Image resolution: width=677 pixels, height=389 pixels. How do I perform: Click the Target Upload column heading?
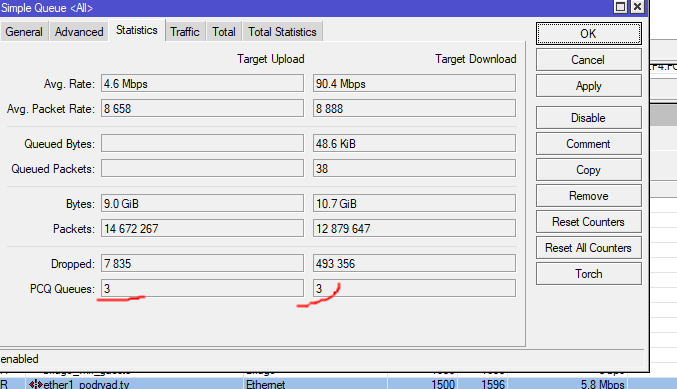271,59
